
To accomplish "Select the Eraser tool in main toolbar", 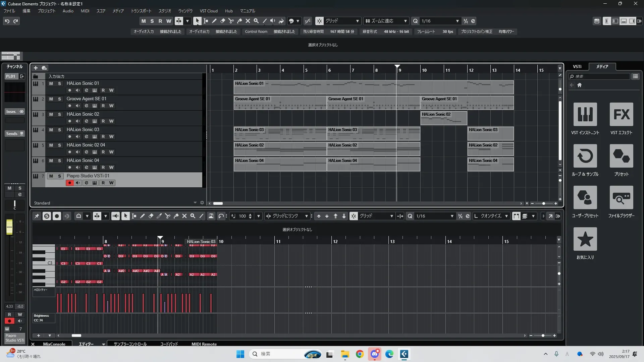I will coord(223,21).
